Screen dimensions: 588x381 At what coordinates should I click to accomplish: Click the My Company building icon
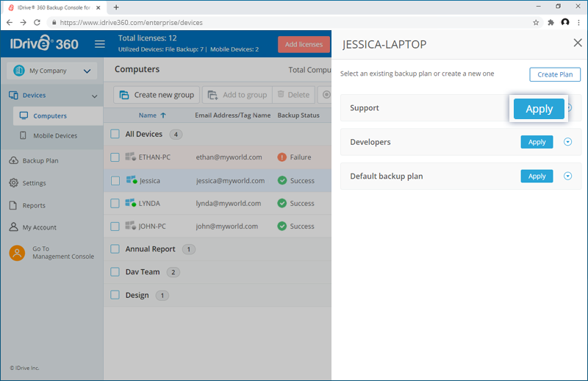click(x=19, y=71)
